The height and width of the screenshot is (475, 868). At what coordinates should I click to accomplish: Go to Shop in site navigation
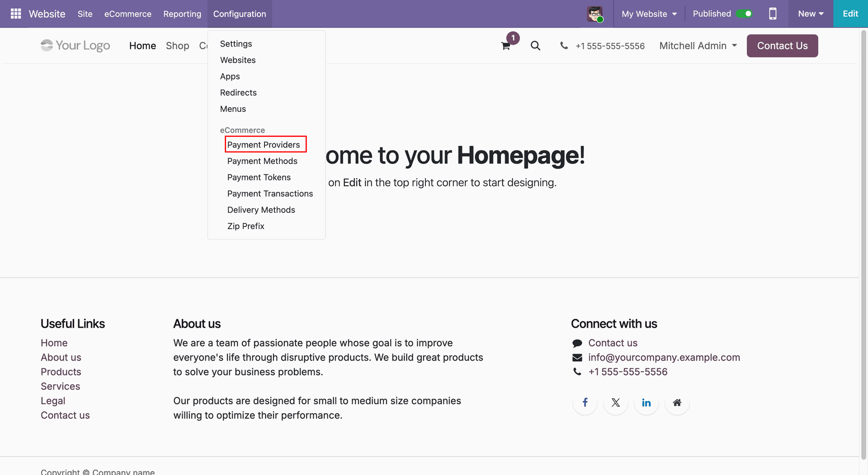click(x=177, y=46)
